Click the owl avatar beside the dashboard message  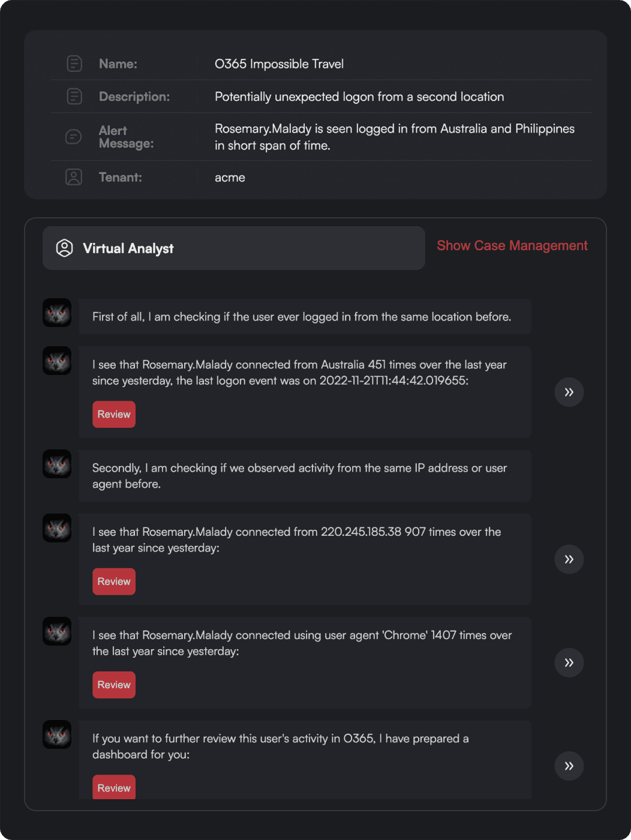coord(56,734)
